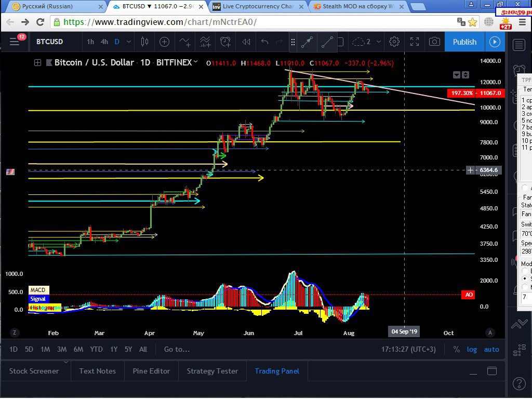Viewport: 532px width, 399px height.
Task: Open the cloud layout save dropdown arrow
Action: [379, 42]
